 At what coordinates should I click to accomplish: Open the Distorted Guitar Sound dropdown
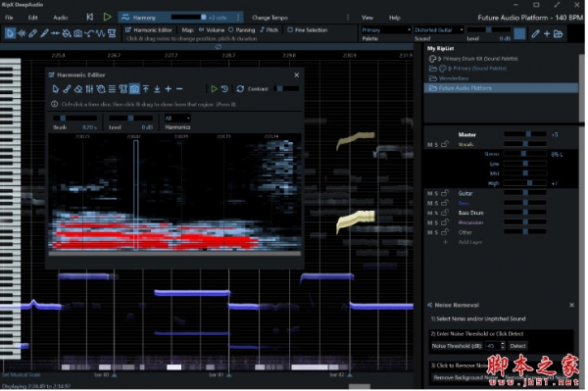point(440,30)
